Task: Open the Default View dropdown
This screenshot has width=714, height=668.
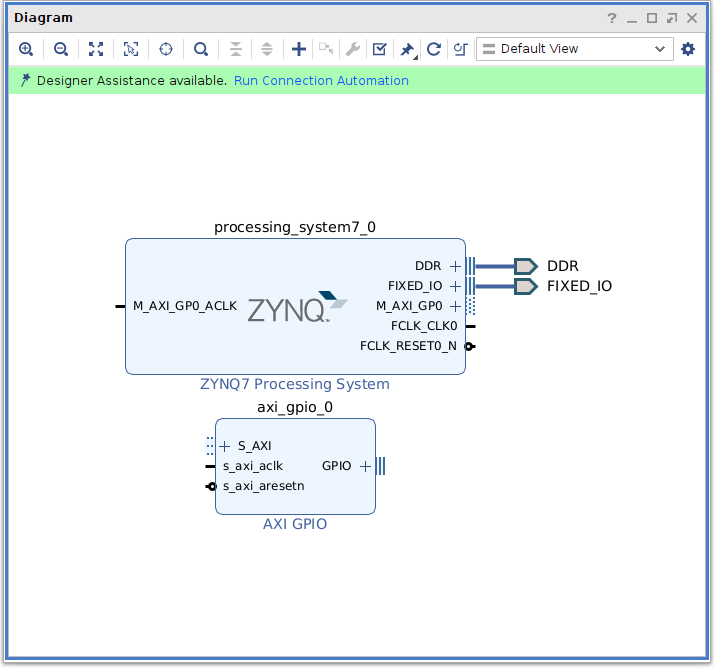Action: coord(574,49)
